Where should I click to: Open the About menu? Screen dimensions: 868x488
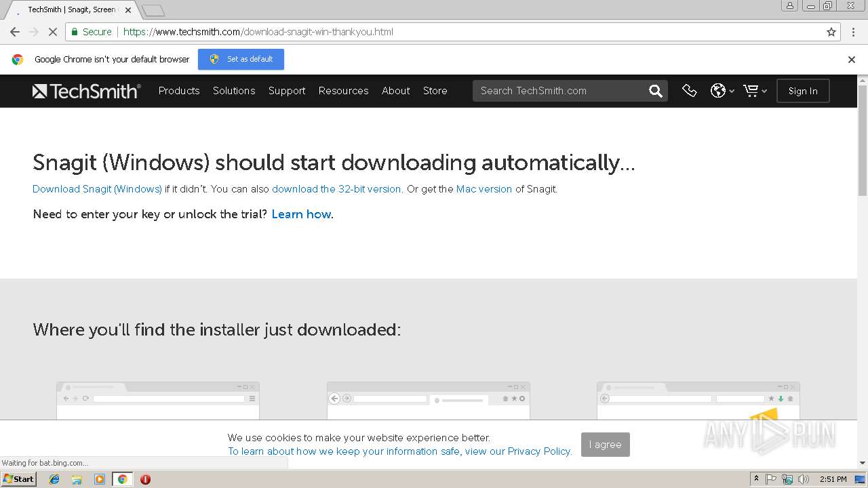[x=396, y=91]
